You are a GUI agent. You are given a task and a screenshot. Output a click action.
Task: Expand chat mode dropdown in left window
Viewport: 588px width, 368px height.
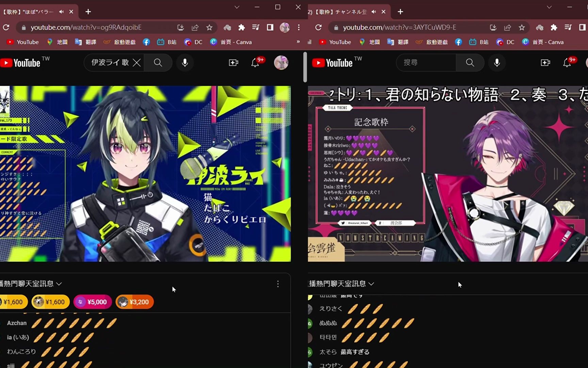[59, 284]
